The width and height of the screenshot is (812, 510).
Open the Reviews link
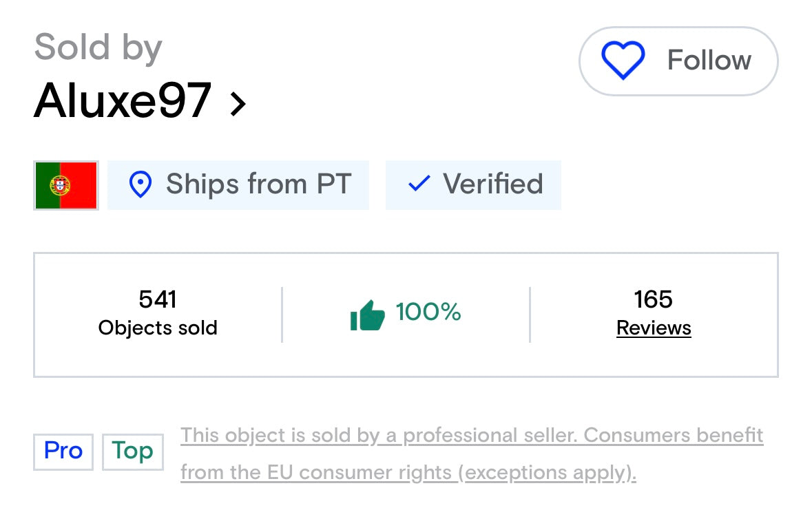click(x=654, y=328)
